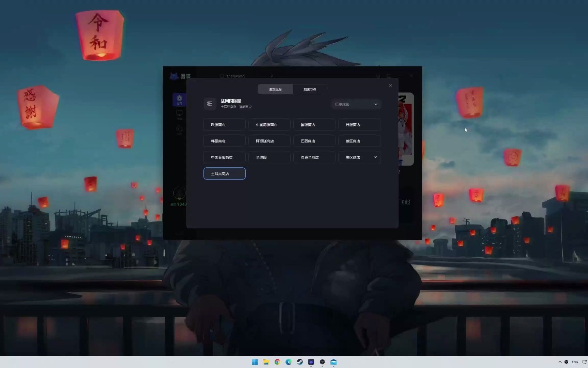Image resolution: width=588 pixels, height=368 pixels.
Task: Open Steam from the taskbar
Action: pyautogui.click(x=300, y=362)
